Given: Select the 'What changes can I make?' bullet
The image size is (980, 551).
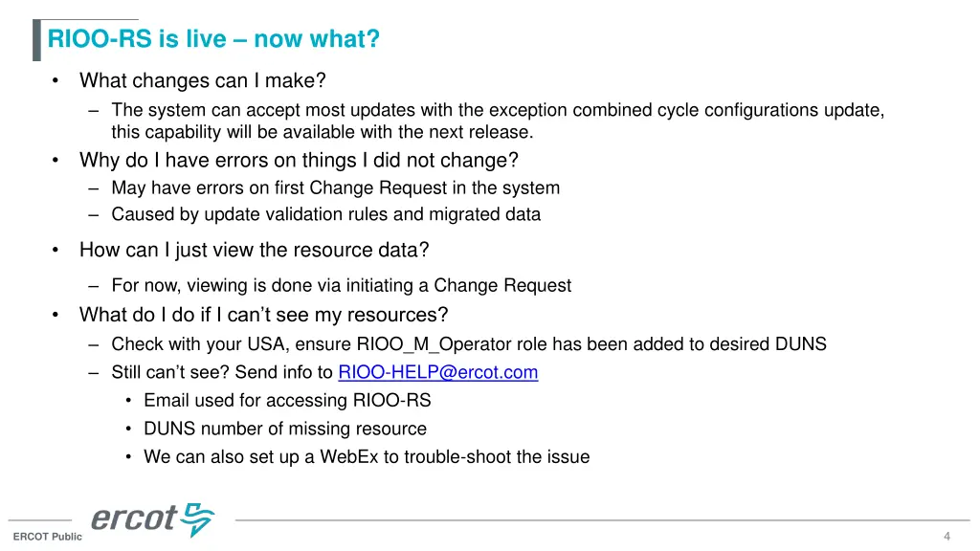Looking at the screenshot, I should pyautogui.click(x=203, y=80).
